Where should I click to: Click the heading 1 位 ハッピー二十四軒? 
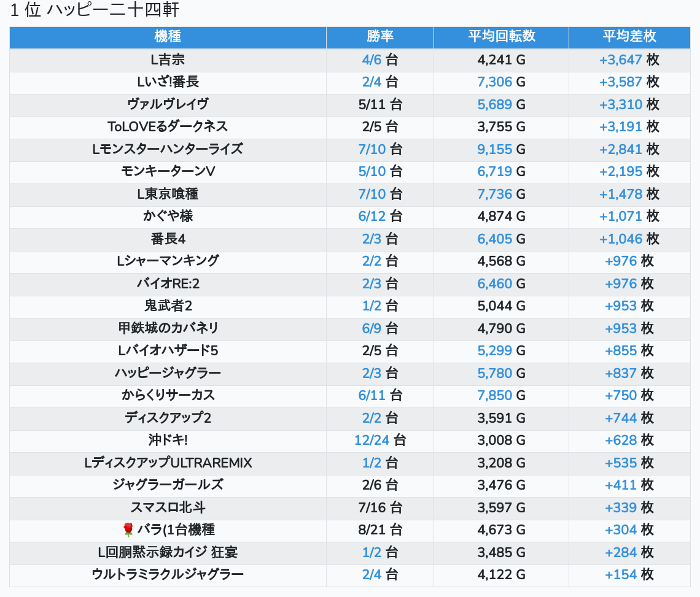click(x=95, y=9)
